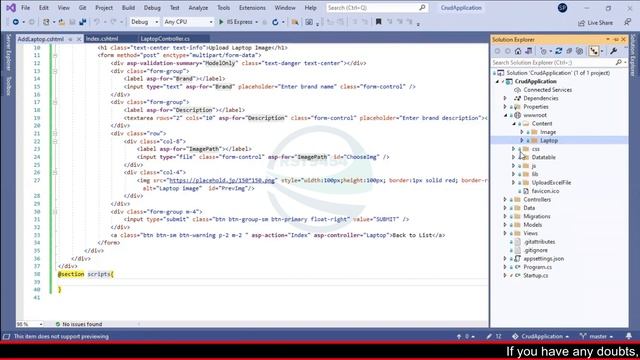Click the No issues found status indicator
640x360 pixels.
tap(78, 324)
